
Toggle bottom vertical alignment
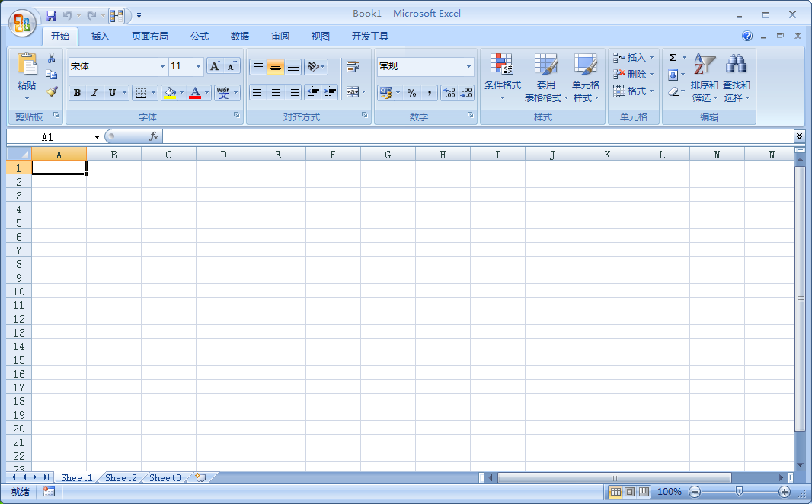pyautogui.click(x=293, y=66)
